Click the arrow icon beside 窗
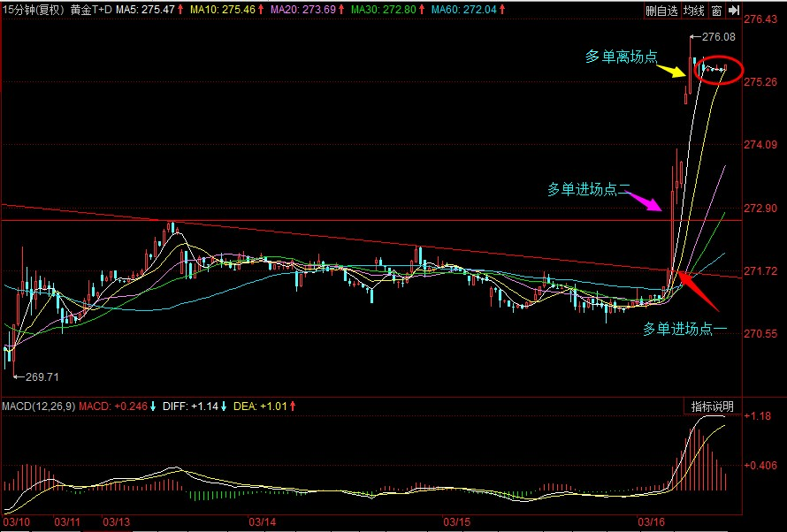Screen dimensions: 787x532 point(734,11)
